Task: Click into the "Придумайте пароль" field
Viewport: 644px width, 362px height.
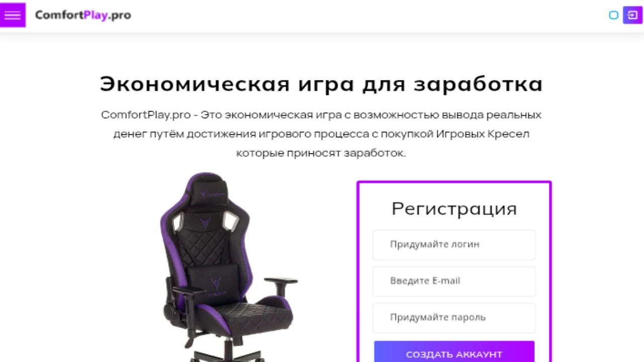Action: click(x=454, y=318)
